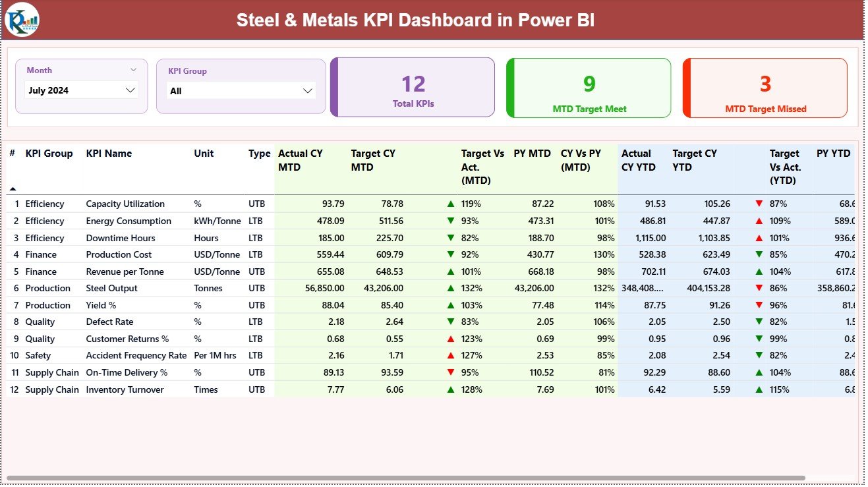Click the green up triangle beside Capacity Utilization 119%

click(x=450, y=204)
